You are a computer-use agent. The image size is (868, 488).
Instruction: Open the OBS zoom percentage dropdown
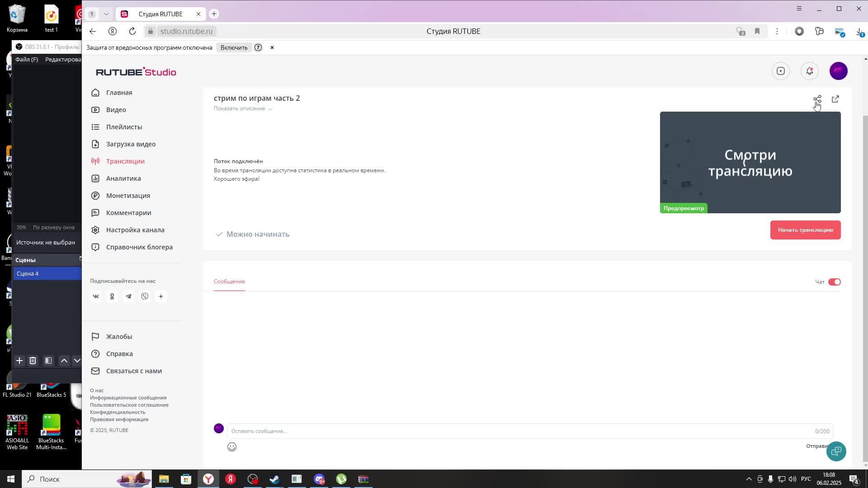[x=21, y=227]
